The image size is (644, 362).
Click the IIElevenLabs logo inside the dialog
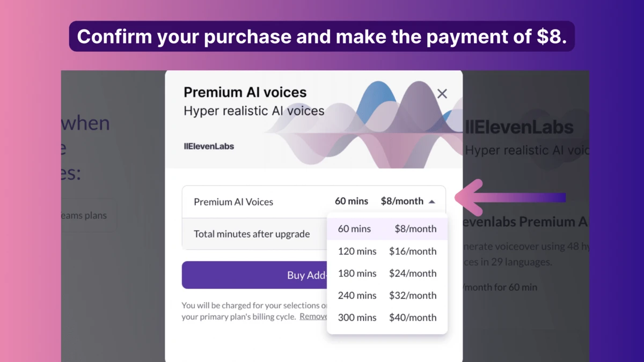pos(209,146)
